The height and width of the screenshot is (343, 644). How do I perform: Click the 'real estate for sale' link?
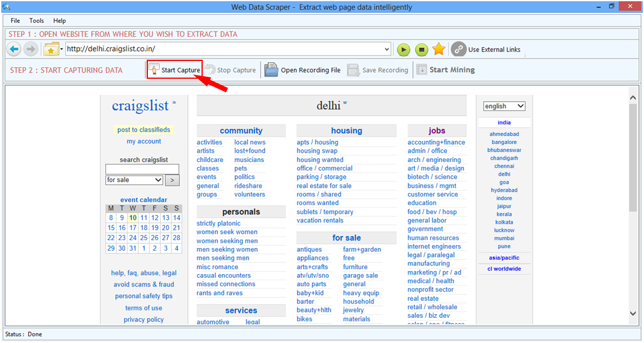tap(324, 186)
